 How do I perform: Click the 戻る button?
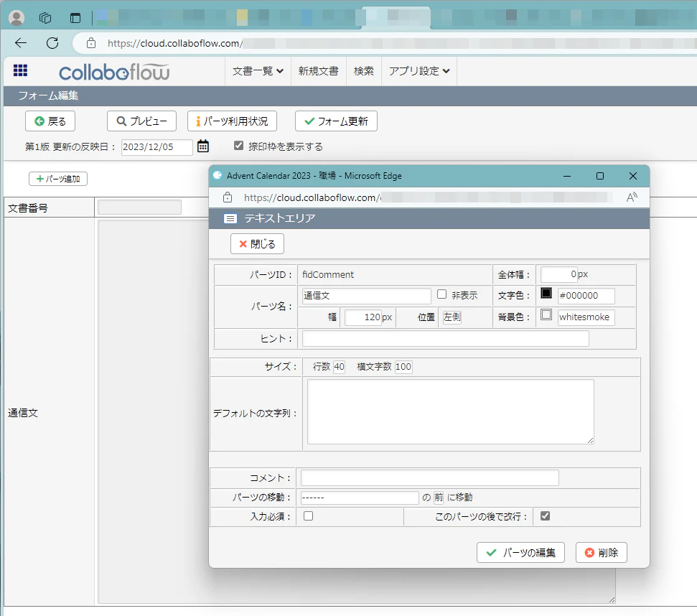(50, 121)
